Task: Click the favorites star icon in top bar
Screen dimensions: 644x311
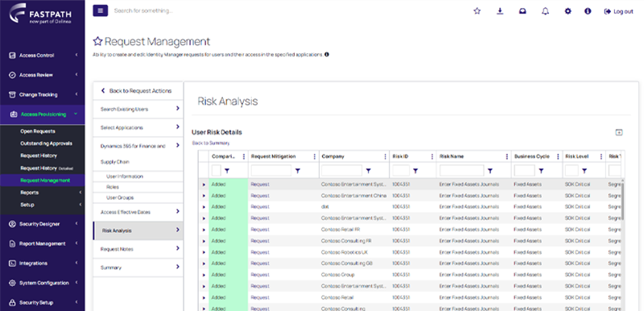Action: tap(477, 11)
